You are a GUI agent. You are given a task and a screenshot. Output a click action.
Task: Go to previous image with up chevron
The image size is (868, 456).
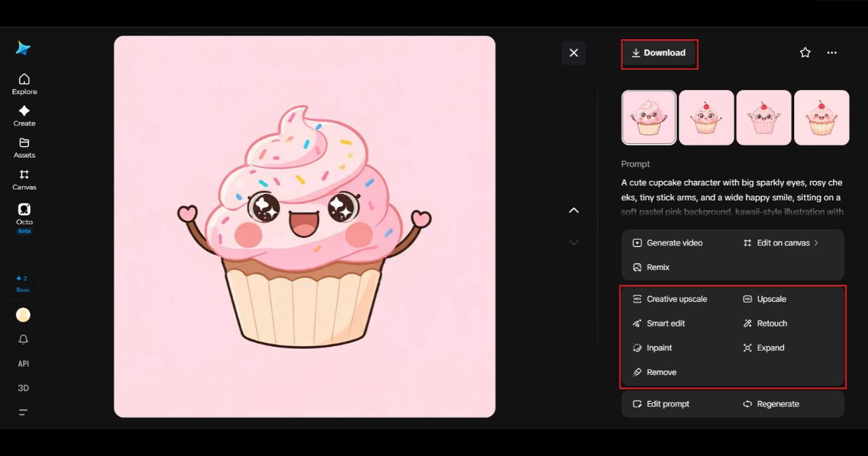(x=574, y=211)
